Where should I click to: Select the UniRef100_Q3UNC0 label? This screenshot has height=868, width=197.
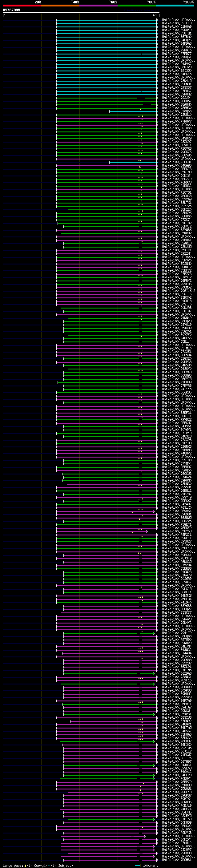coord(176,483)
